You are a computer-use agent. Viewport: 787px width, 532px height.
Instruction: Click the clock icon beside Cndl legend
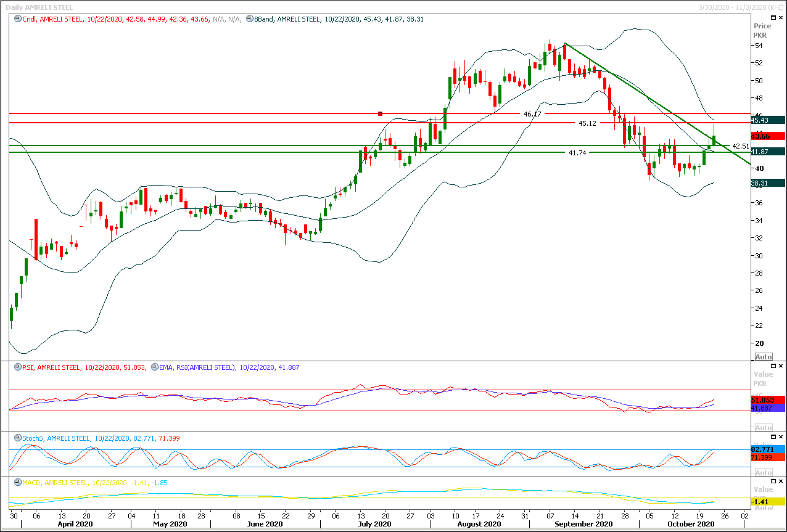tap(18, 19)
